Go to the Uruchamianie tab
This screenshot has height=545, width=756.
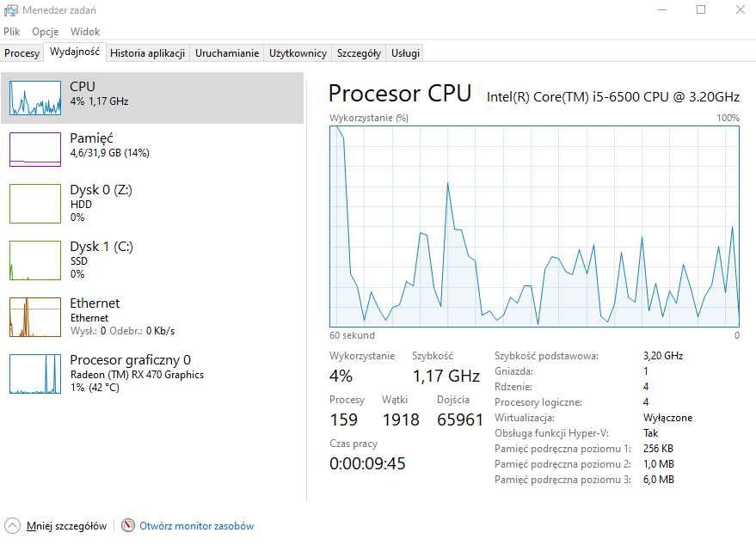(227, 53)
